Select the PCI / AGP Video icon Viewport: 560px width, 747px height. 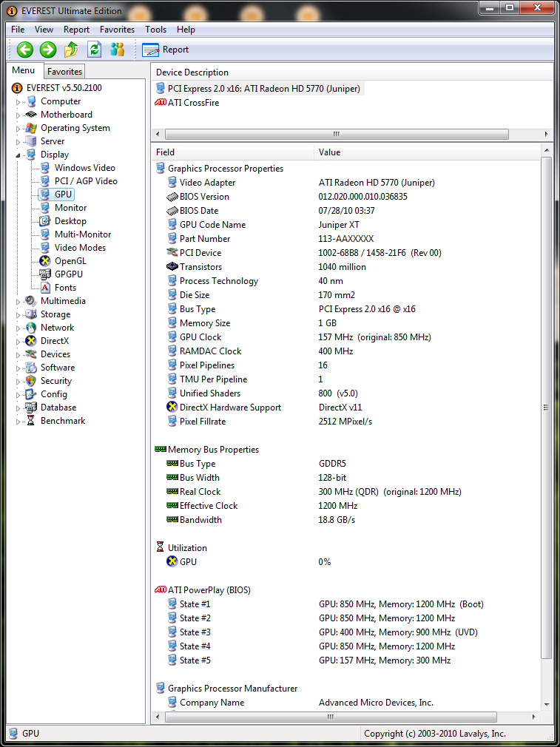pyautogui.click(x=45, y=181)
